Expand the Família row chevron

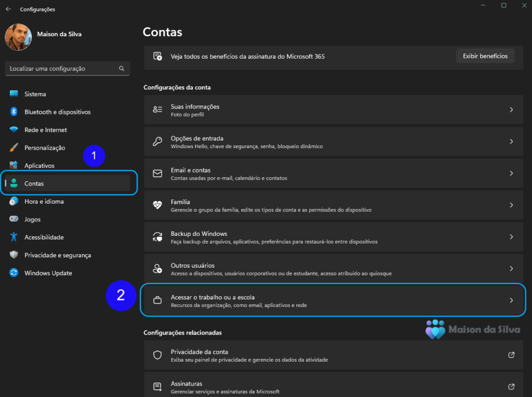point(511,205)
